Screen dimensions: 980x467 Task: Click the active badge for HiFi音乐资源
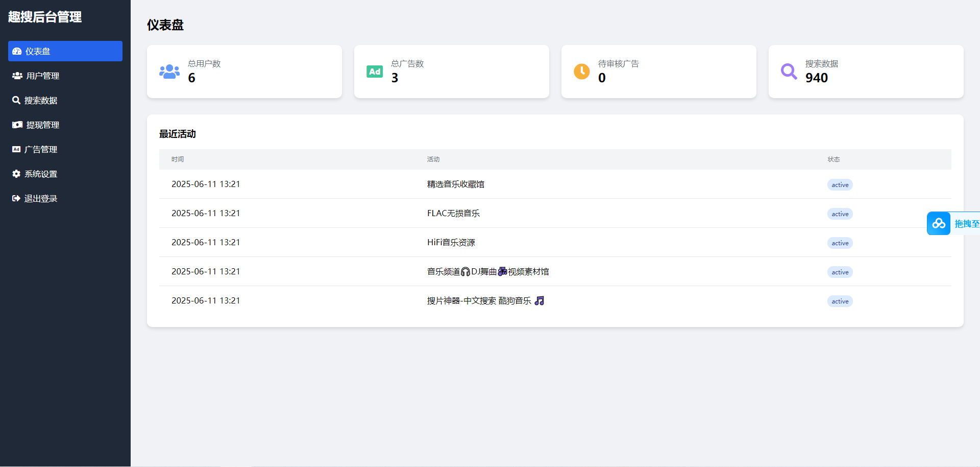[840, 243]
